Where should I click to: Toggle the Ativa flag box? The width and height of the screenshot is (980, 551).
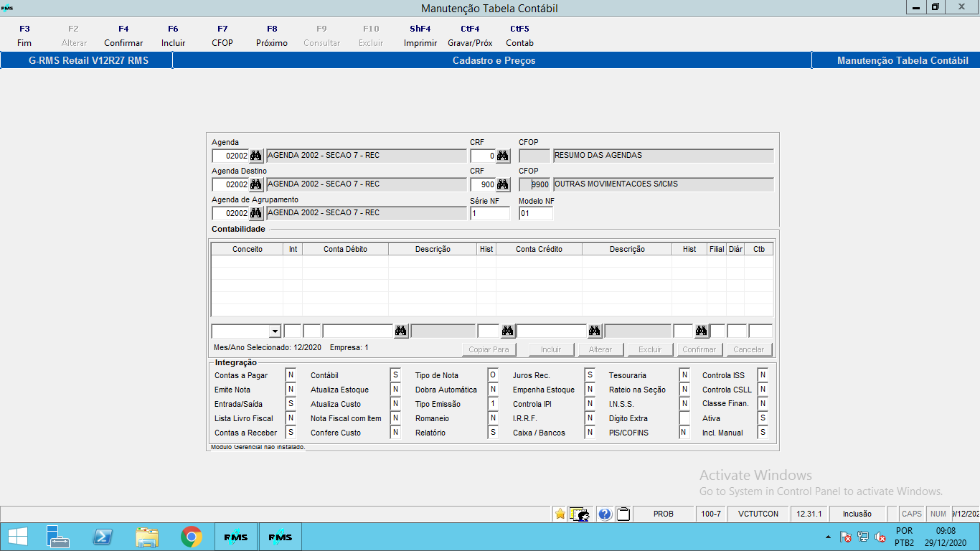tap(763, 418)
